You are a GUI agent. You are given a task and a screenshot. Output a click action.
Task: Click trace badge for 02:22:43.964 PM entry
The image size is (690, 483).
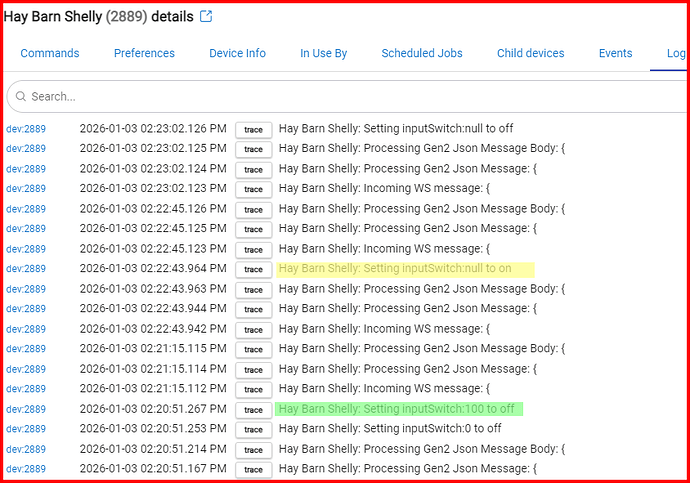coord(253,270)
